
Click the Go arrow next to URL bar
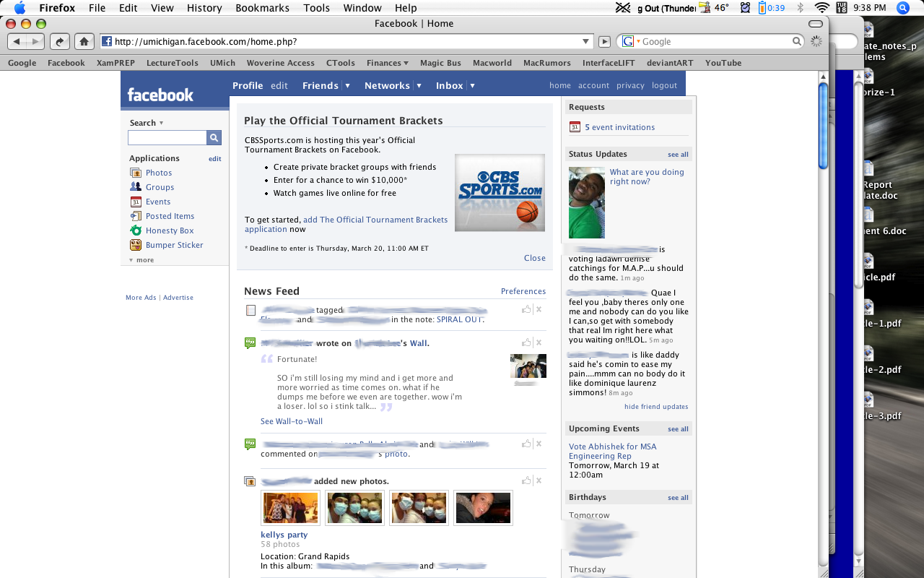pos(605,42)
